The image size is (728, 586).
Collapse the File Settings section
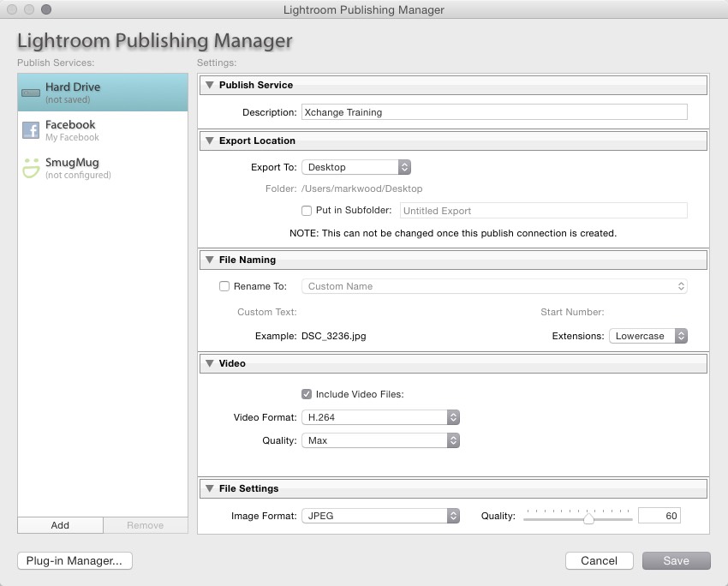point(210,488)
